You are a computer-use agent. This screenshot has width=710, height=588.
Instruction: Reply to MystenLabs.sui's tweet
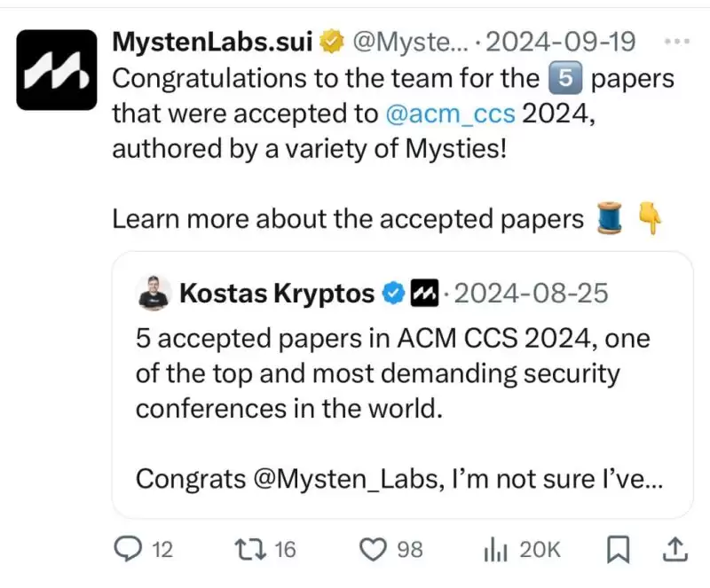[126, 550]
